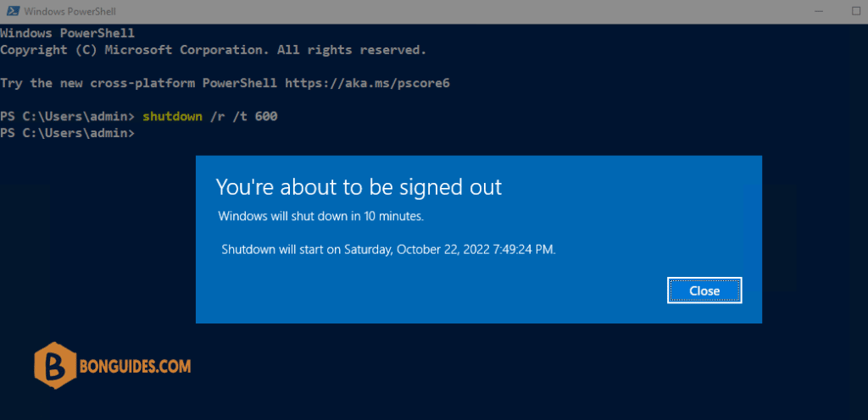Click the Try the new cross-platform PowerShell text
The height and width of the screenshot is (420, 868).
(x=138, y=84)
